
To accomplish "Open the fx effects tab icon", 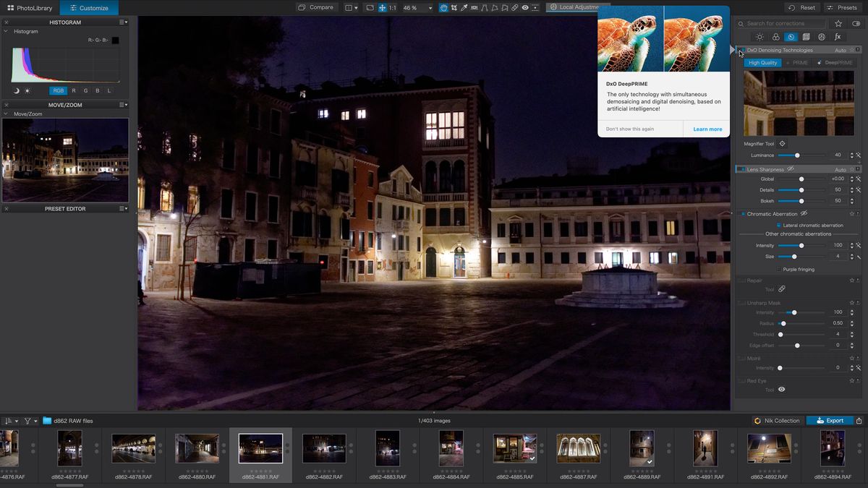I will point(838,37).
